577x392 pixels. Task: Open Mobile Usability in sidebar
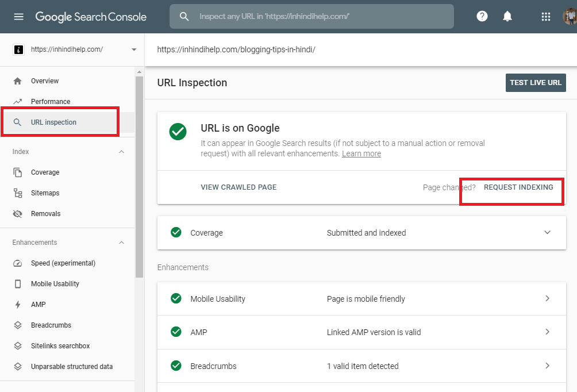tap(55, 284)
